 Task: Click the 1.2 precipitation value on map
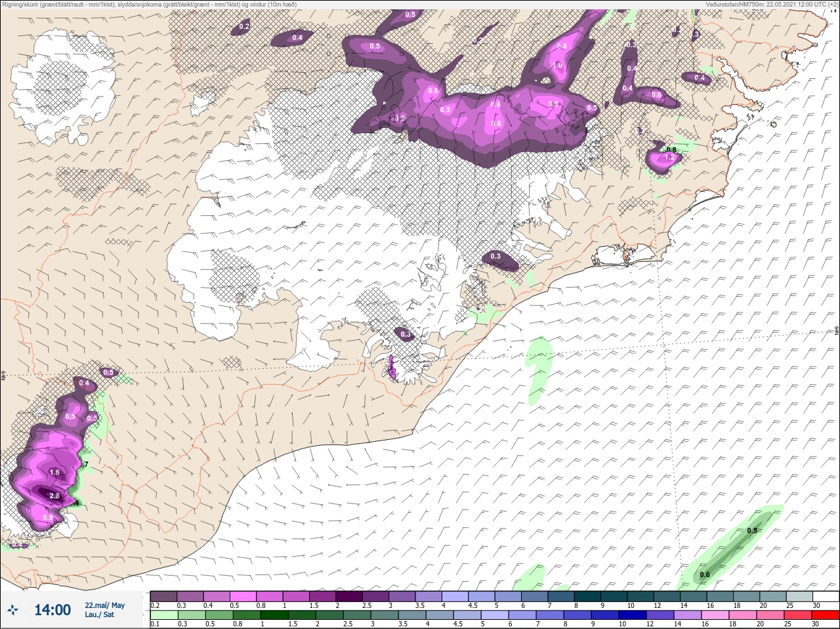pyautogui.click(x=669, y=158)
